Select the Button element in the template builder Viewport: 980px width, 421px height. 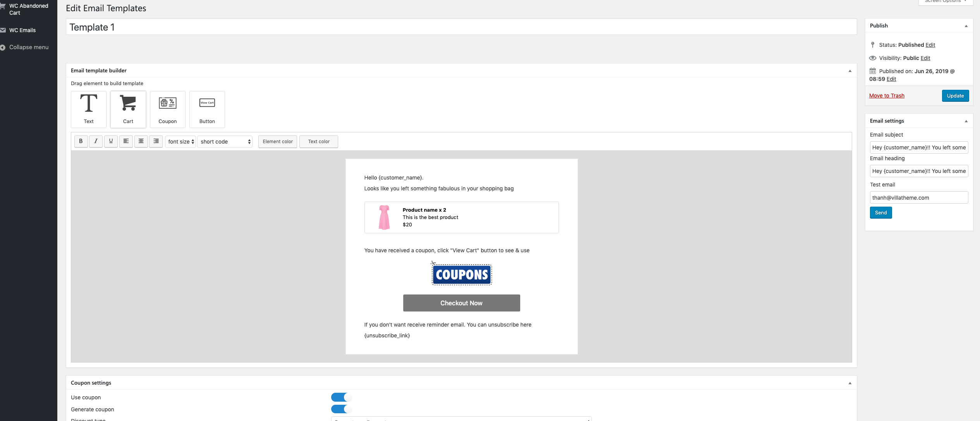(x=207, y=109)
